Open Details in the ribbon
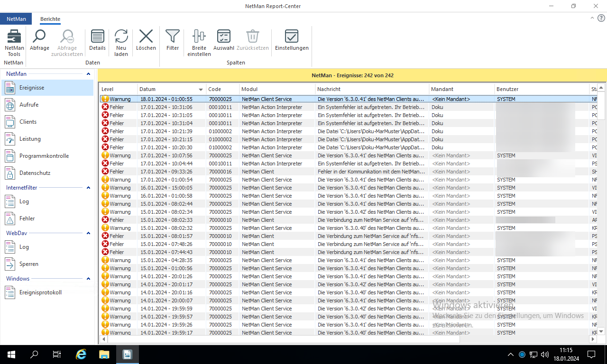Screen dimensions: 607x364 pyautogui.click(x=97, y=37)
